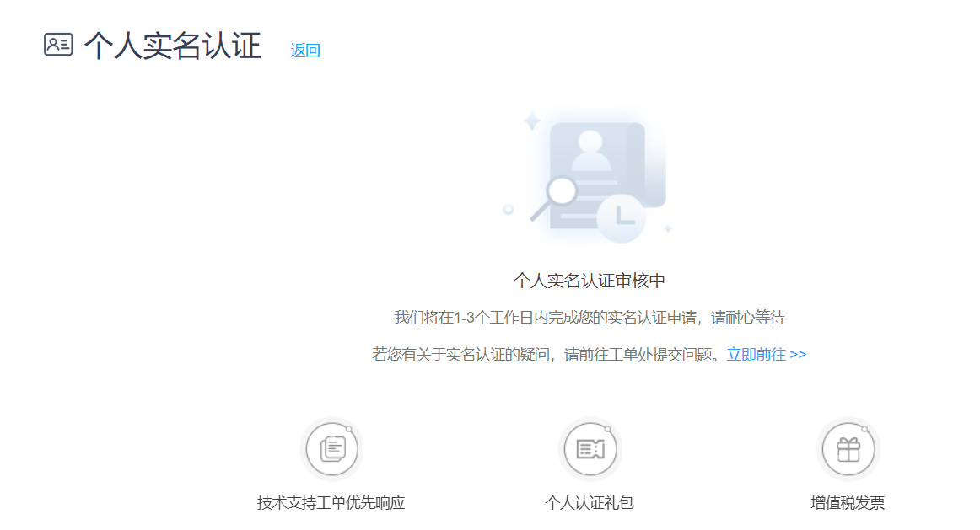Click the 个人认证礼包 ticket icon
This screenshot has height=530, width=980.
(x=591, y=448)
